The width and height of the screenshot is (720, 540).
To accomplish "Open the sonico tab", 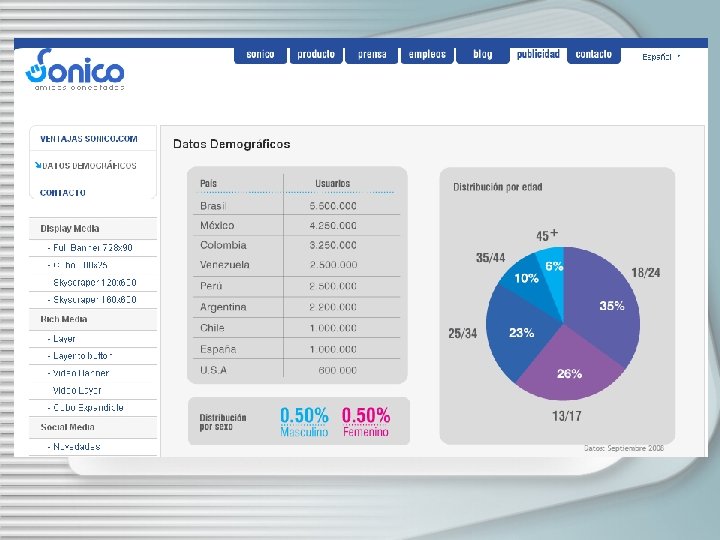I will [x=260, y=55].
